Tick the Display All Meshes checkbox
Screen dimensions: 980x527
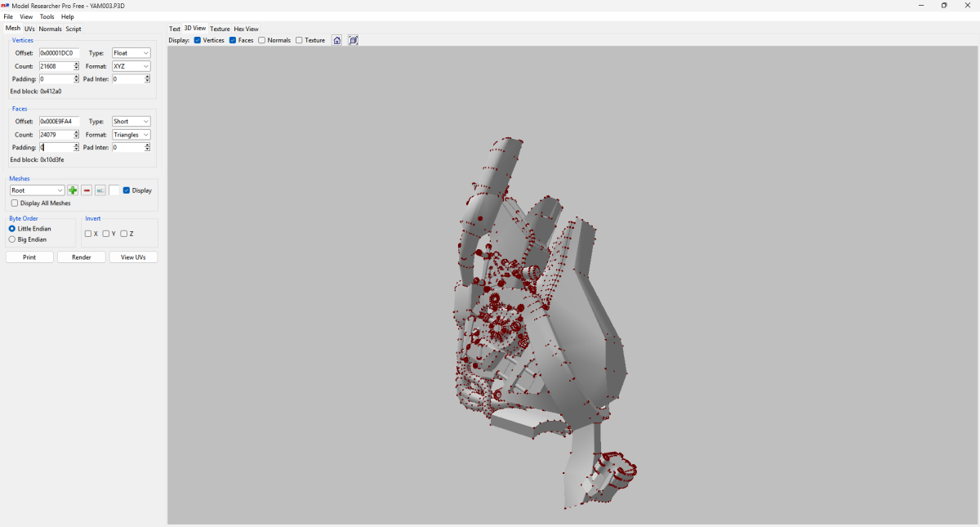[15, 203]
